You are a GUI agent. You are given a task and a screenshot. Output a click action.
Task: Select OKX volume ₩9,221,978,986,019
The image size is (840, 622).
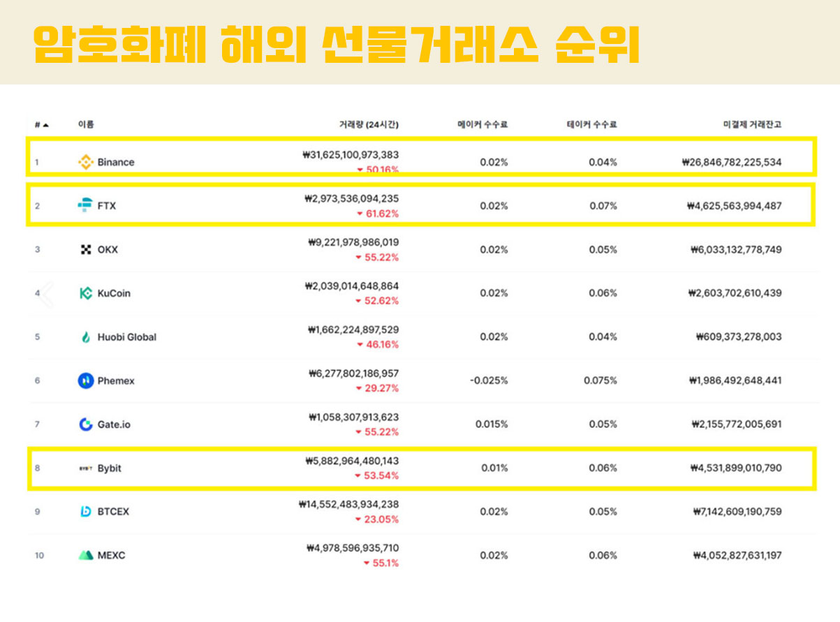pyautogui.click(x=353, y=242)
